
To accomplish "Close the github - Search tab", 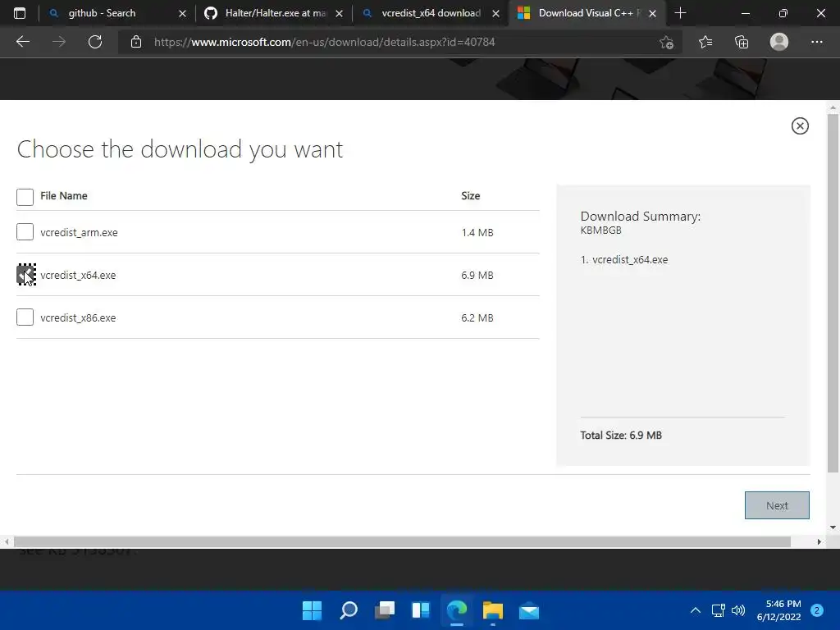I will (182, 13).
